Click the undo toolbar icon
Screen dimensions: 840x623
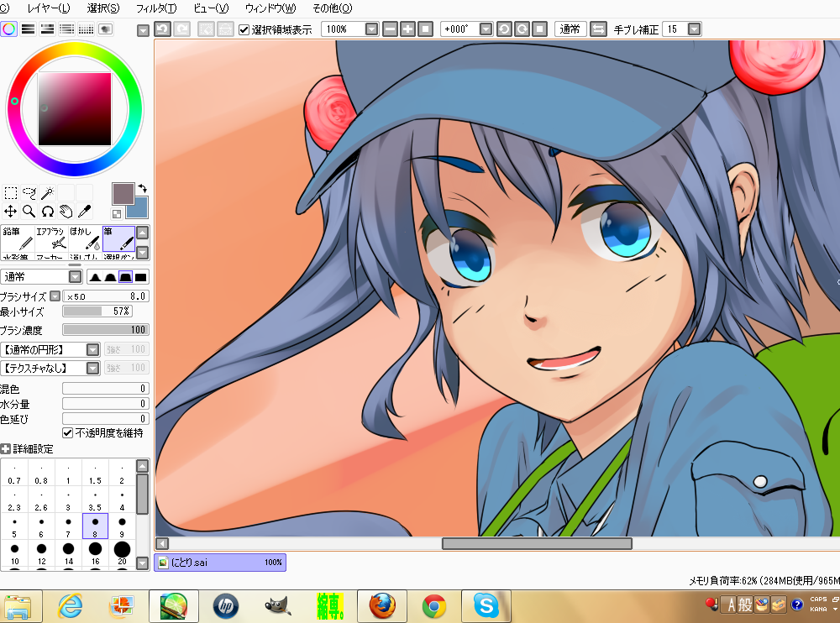[x=162, y=29]
